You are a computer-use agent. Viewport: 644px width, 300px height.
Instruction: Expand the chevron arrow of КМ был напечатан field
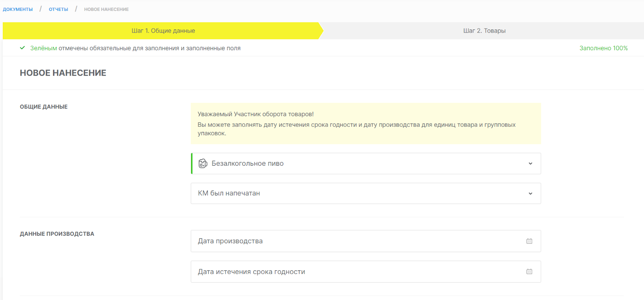pyautogui.click(x=530, y=193)
